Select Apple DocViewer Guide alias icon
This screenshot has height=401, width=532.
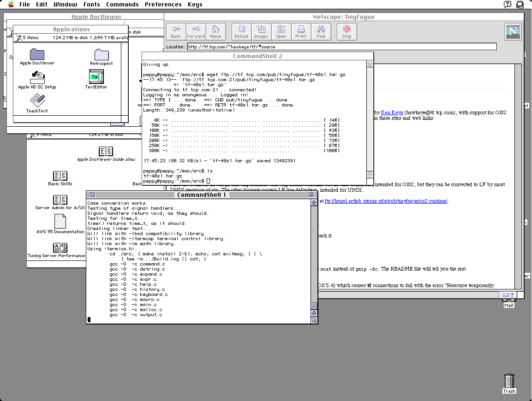(106, 151)
